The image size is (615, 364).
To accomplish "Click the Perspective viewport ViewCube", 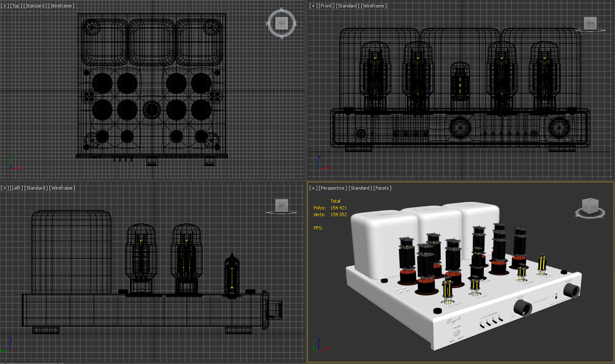I will 590,206.
